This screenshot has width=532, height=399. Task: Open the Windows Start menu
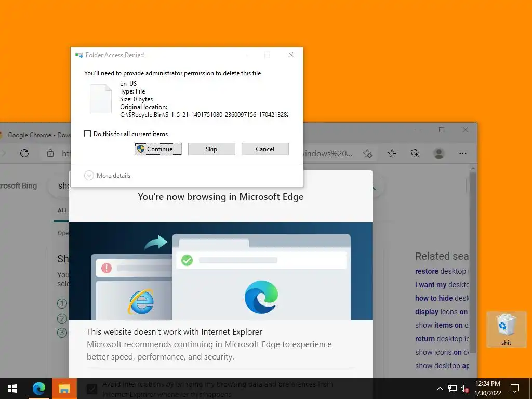pyautogui.click(x=12, y=389)
